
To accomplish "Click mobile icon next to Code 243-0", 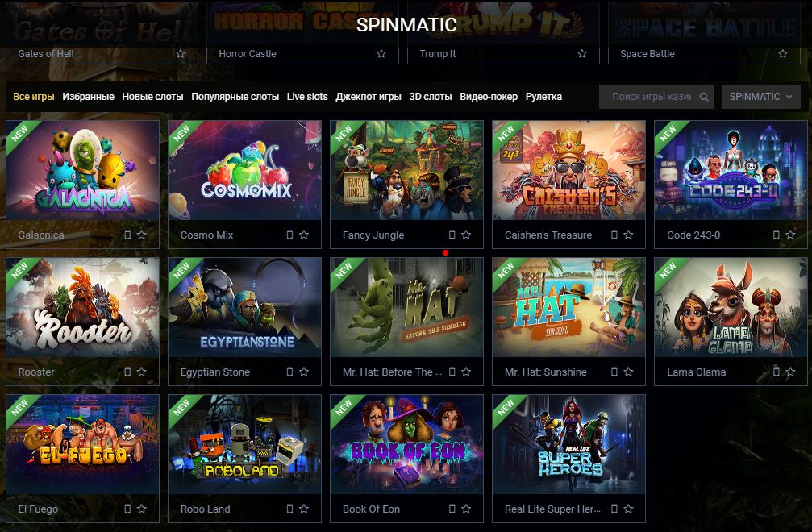I will pyautogui.click(x=777, y=235).
